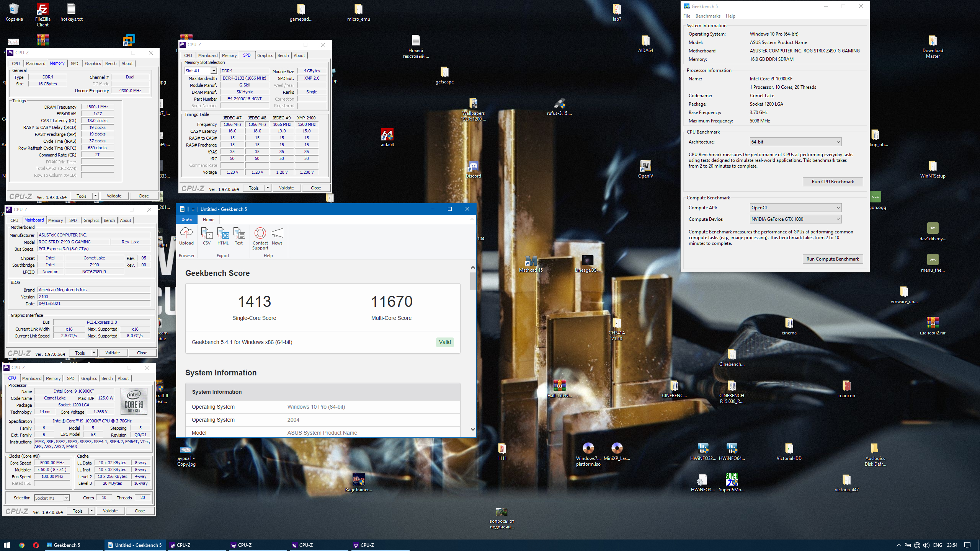Open Tools arrow in CPU-Z SPD window

click(x=268, y=188)
